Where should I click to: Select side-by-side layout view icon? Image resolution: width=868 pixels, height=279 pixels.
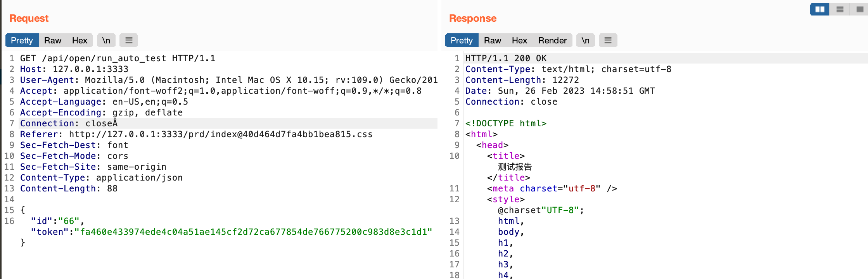(820, 9)
